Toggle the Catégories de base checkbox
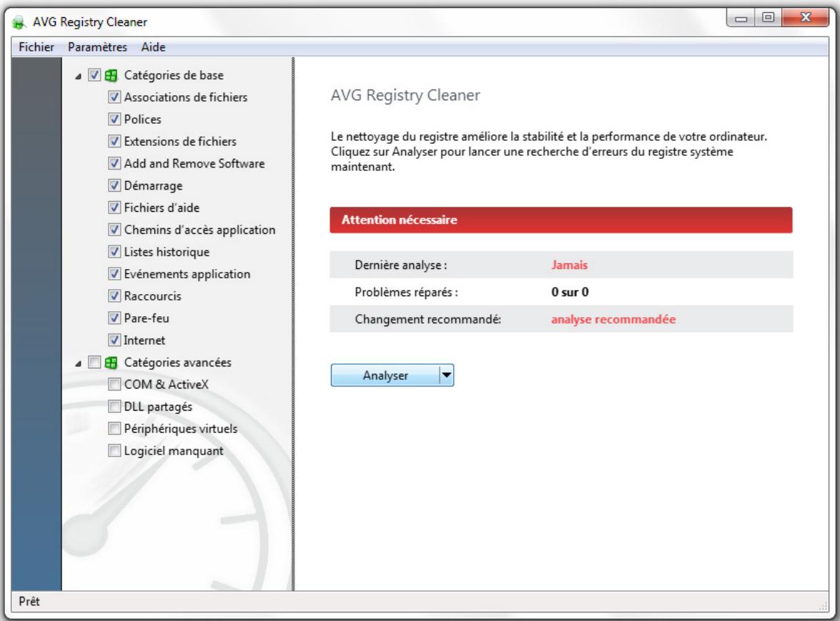The image size is (840, 621). pos(94,75)
